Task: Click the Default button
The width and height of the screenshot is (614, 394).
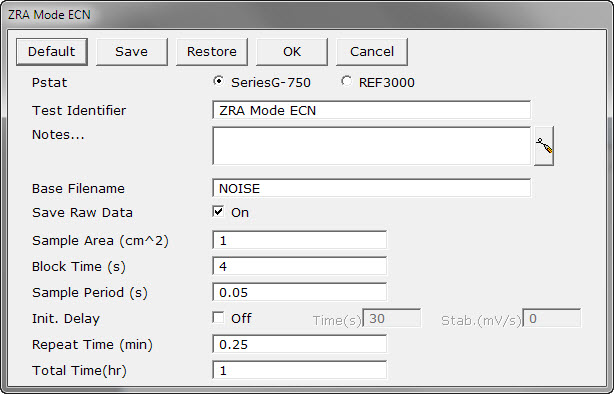Action: 52,52
